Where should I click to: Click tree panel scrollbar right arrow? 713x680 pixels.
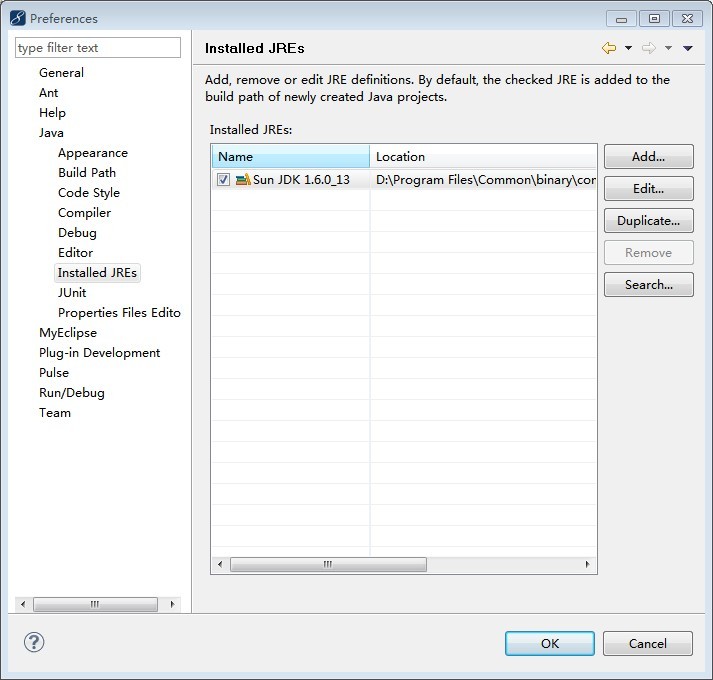tap(172, 604)
